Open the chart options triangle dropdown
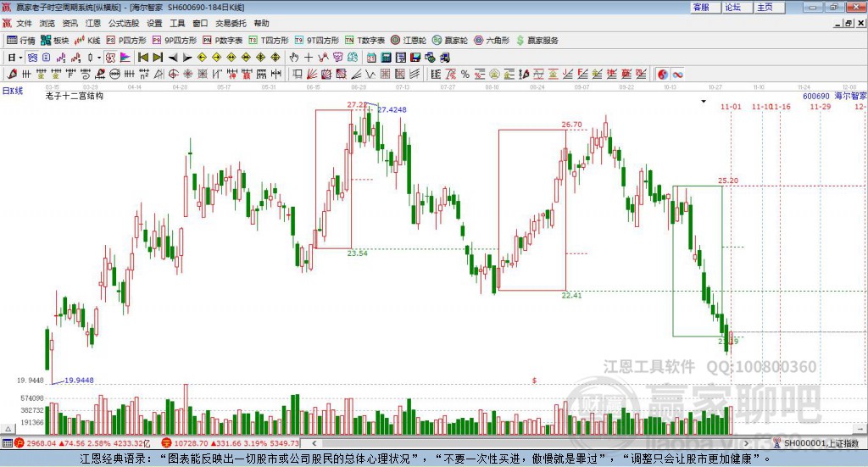The image size is (868, 467). click(704, 101)
